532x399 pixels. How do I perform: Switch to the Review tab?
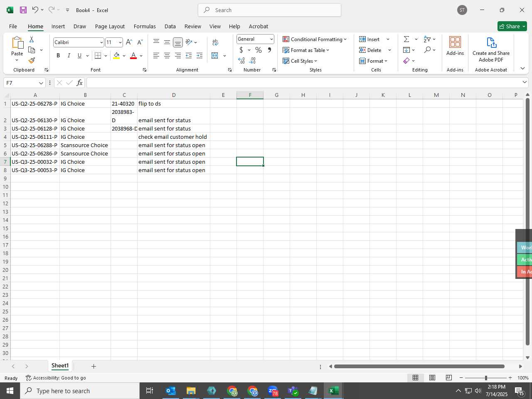(193, 26)
